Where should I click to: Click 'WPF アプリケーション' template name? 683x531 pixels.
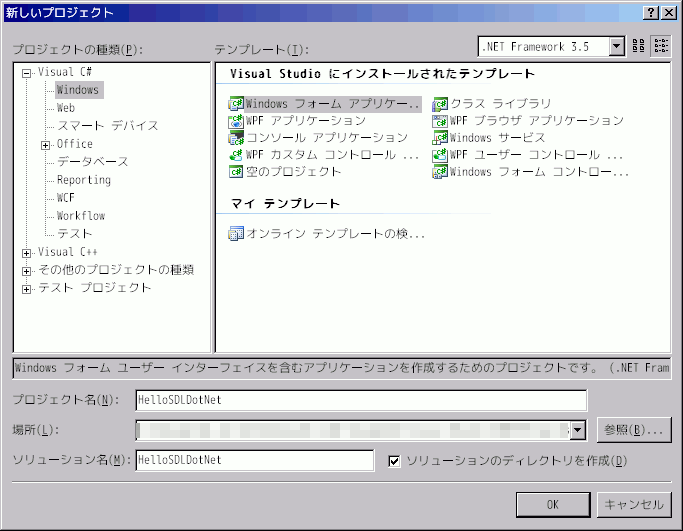[306, 121]
